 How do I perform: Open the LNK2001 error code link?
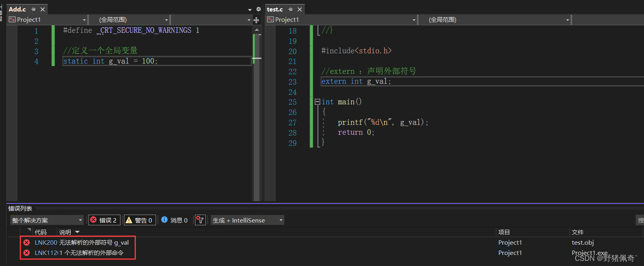pyautogui.click(x=46, y=242)
